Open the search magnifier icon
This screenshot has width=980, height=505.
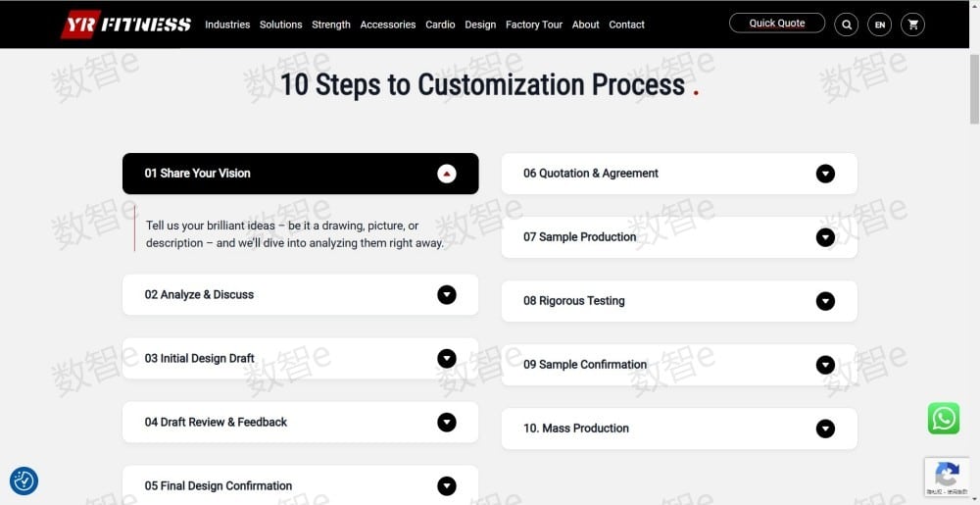pyautogui.click(x=847, y=25)
